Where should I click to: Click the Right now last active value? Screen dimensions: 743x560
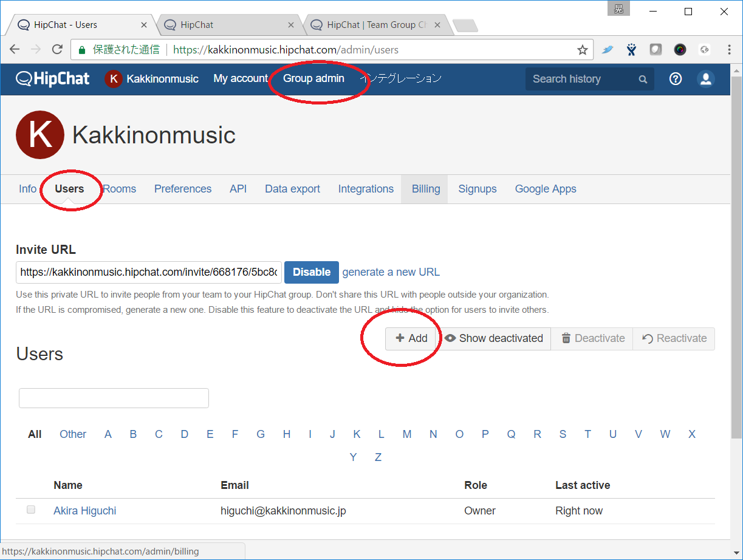579,511
